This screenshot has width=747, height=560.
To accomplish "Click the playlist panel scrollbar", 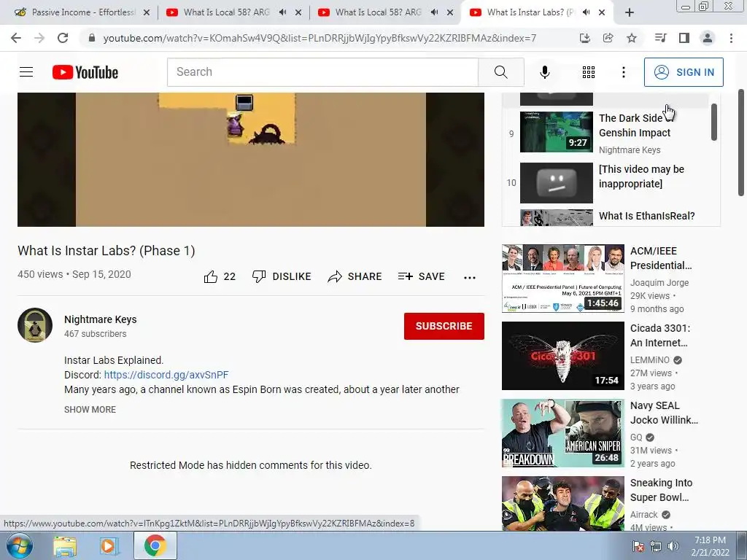I will [x=713, y=122].
